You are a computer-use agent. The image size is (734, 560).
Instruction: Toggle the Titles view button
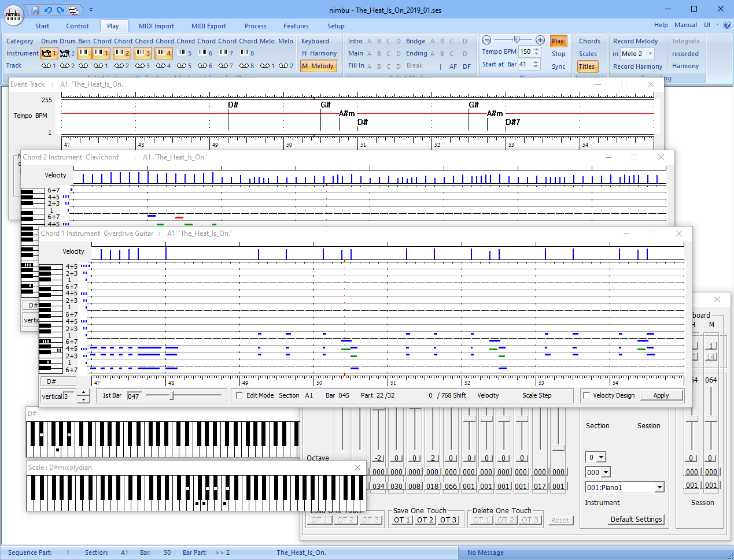click(587, 66)
